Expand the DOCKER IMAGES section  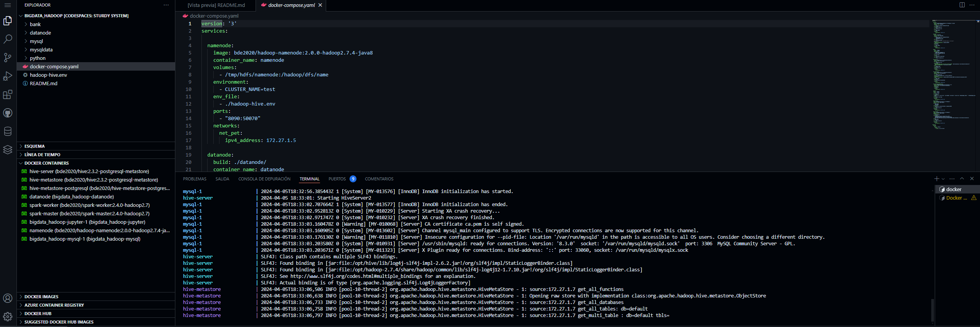tap(41, 297)
